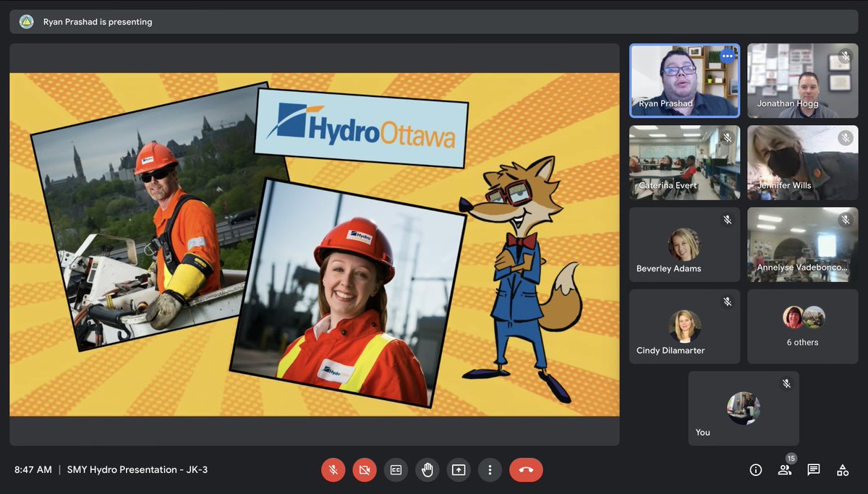Click 'Ryan Prashad is presenting' banner text

coord(98,22)
